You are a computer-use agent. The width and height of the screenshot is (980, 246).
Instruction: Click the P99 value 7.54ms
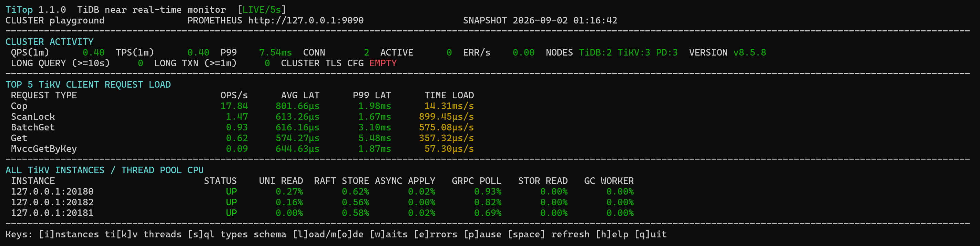click(275, 52)
